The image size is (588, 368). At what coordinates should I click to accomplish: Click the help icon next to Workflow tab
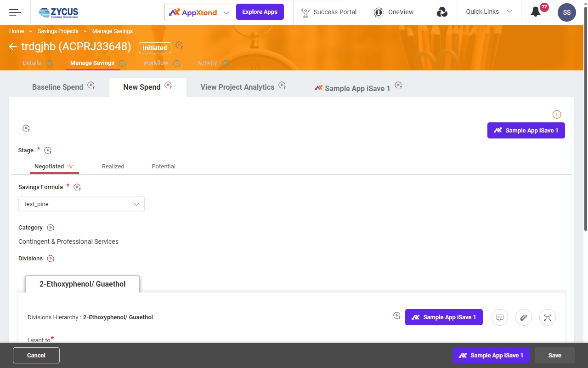click(176, 64)
